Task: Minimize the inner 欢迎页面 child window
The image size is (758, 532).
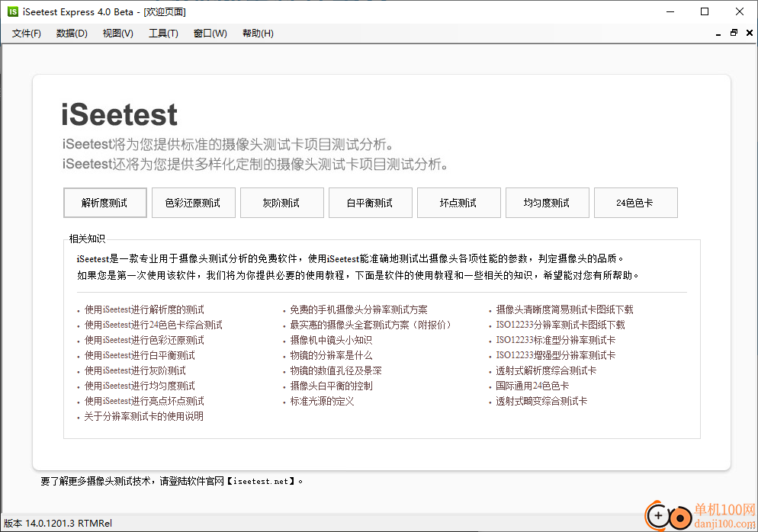Action: (x=718, y=34)
